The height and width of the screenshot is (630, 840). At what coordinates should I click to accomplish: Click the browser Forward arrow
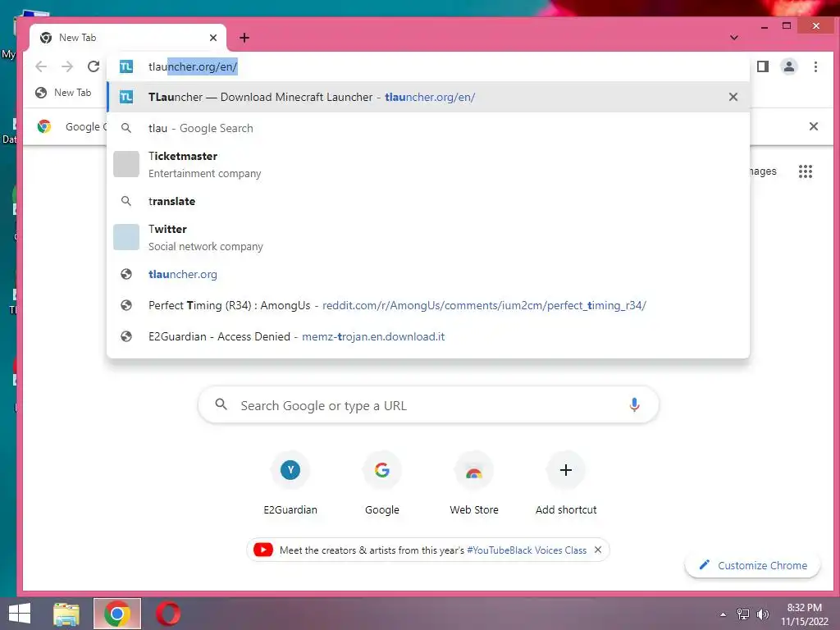click(x=67, y=66)
